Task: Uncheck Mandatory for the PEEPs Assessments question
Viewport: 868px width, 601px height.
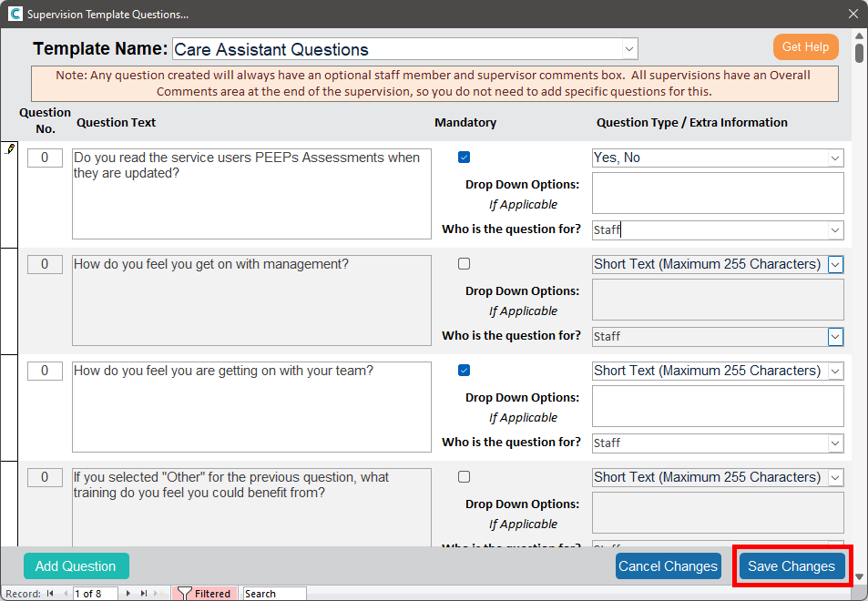Action: pyautogui.click(x=465, y=158)
